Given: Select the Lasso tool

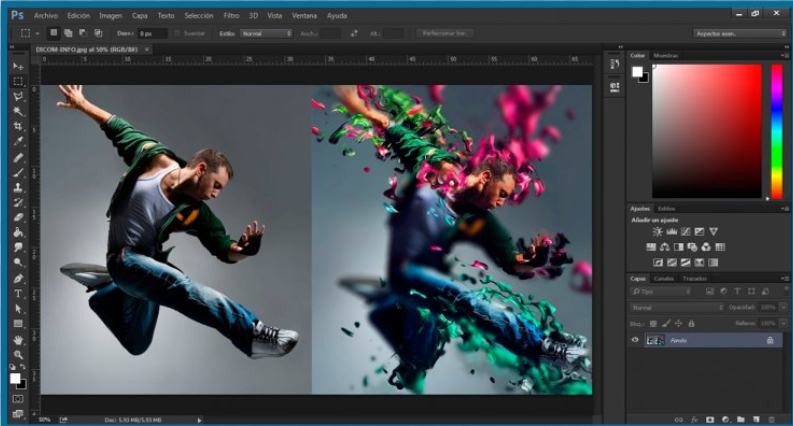Looking at the screenshot, I should [18, 96].
